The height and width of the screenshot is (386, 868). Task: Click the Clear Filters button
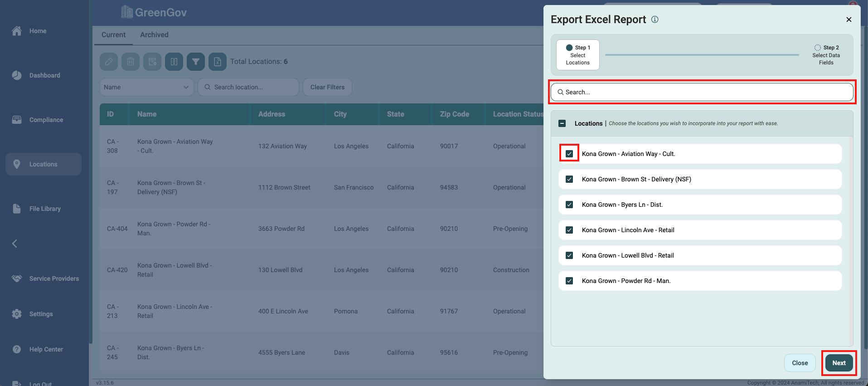(x=327, y=87)
